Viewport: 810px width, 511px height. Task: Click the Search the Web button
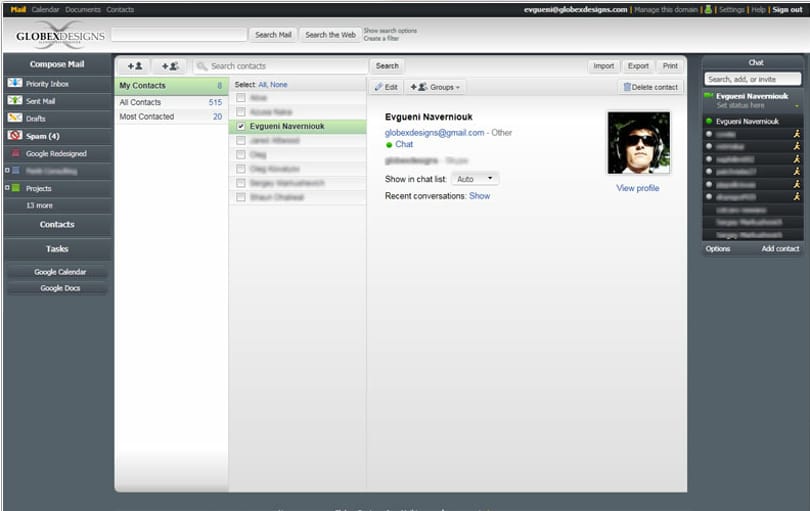tap(330, 35)
